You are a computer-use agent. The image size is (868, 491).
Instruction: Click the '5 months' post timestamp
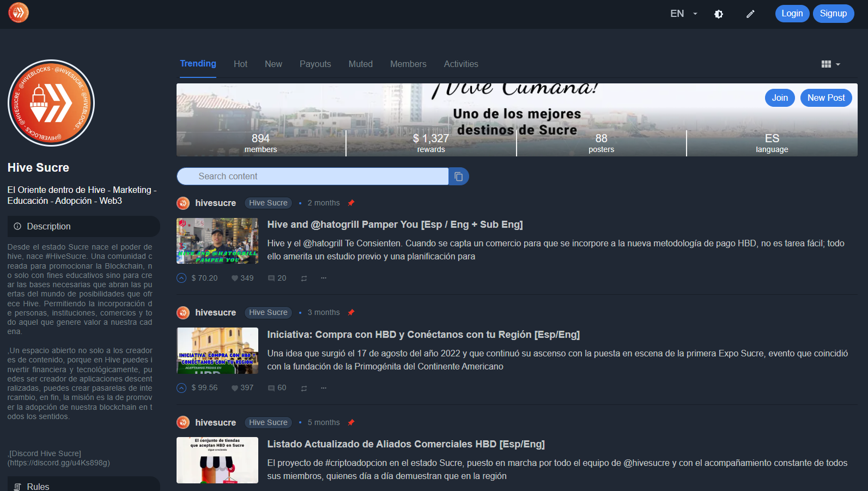[324, 422]
